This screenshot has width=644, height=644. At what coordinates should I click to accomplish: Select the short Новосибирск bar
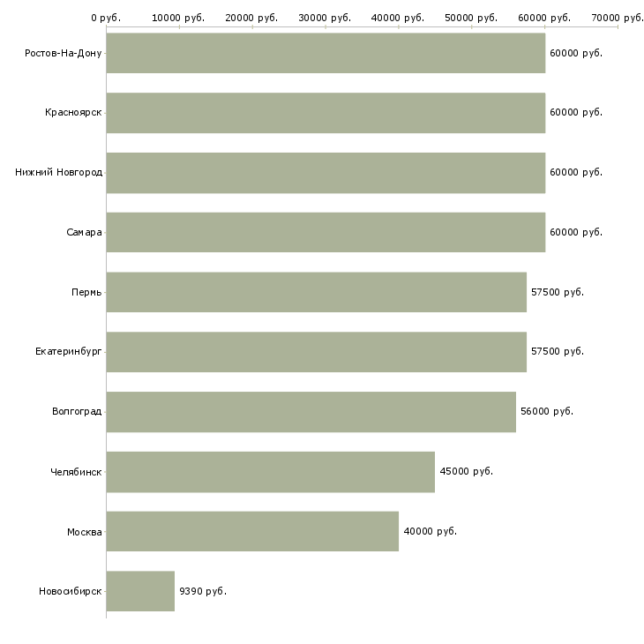[x=140, y=591]
